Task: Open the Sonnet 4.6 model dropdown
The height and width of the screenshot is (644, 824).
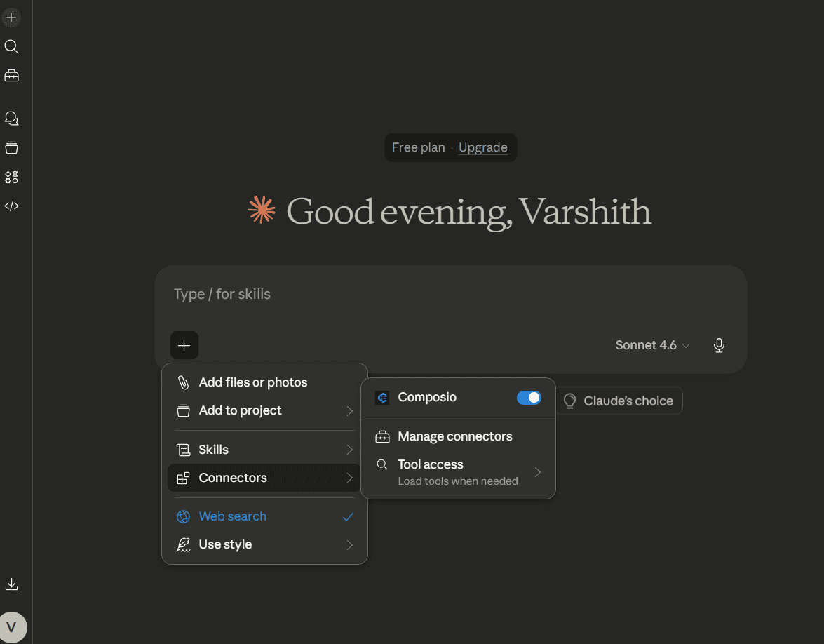Action: 652,345
